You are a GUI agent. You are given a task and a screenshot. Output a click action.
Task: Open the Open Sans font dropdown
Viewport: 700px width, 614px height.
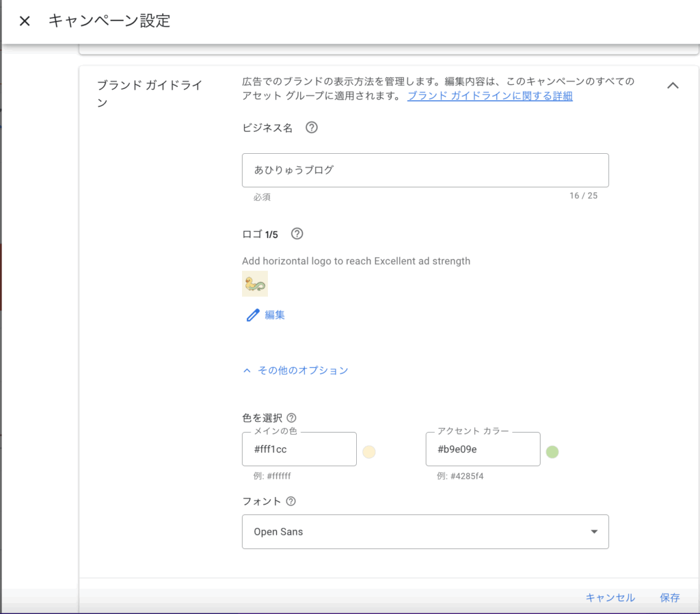pos(425,532)
